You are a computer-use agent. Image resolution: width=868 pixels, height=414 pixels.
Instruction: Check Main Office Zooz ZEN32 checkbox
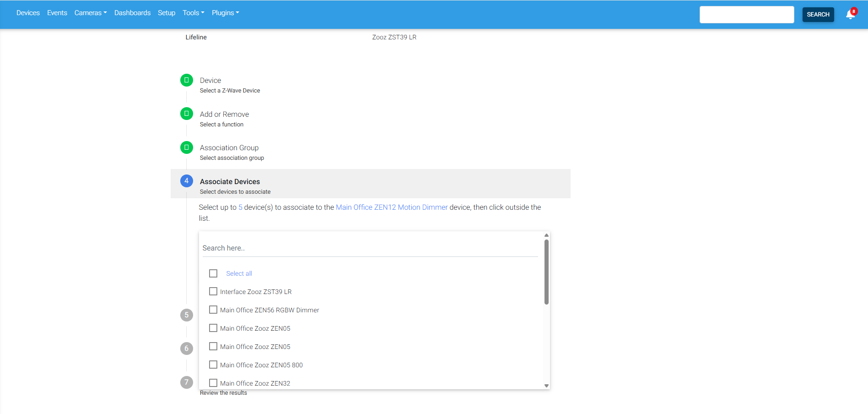pos(213,383)
